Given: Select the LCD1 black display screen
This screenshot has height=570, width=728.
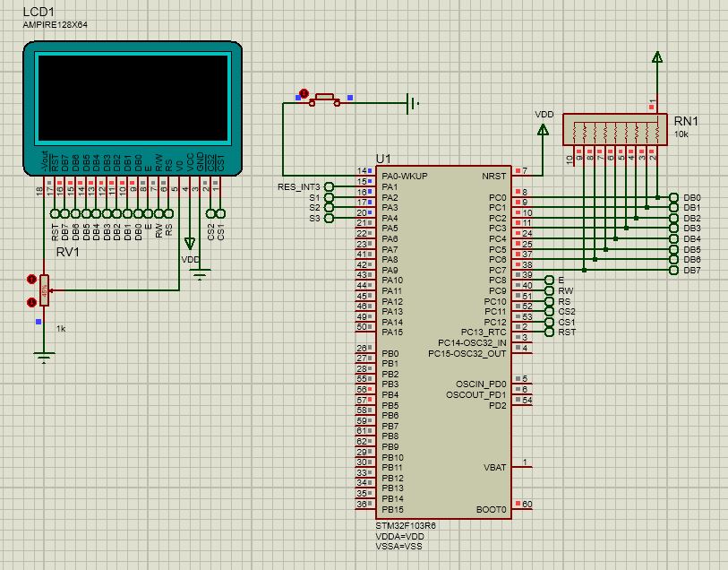Looking at the screenshot, I should coord(133,98).
